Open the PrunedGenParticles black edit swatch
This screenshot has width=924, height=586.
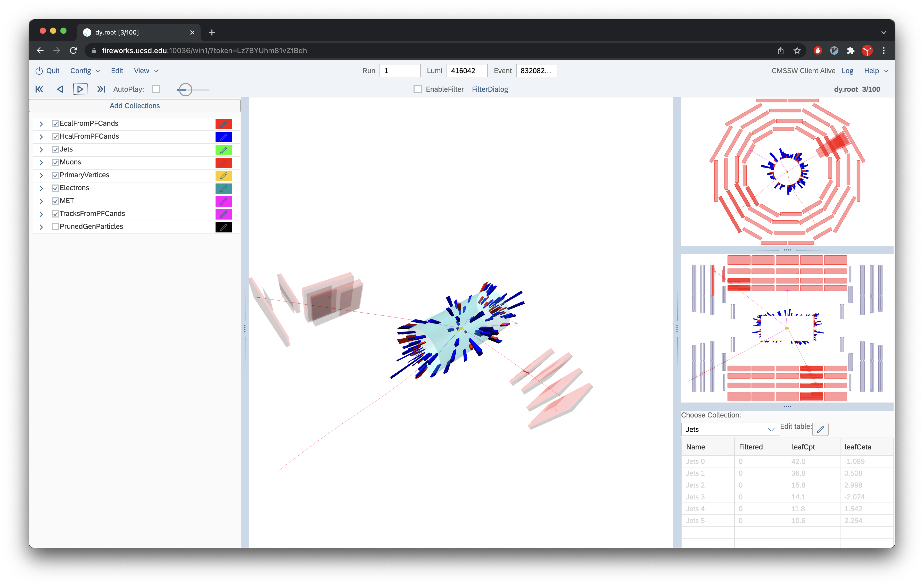[224, 227]
